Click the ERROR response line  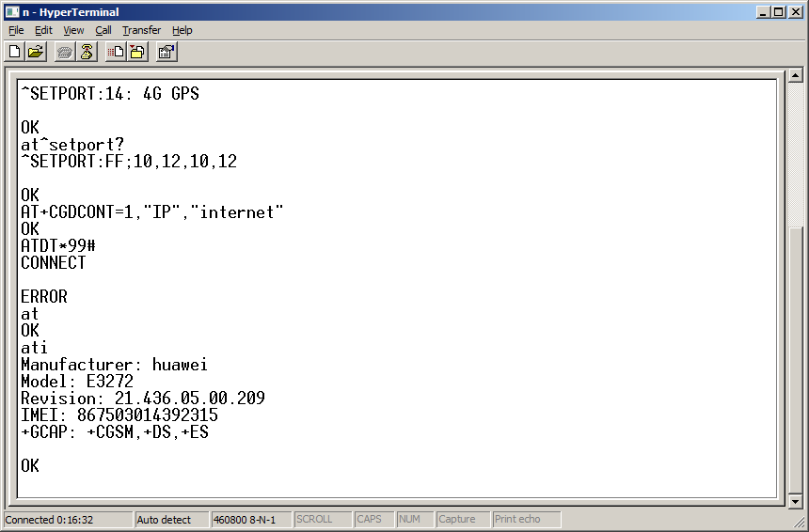click(44, 297)
